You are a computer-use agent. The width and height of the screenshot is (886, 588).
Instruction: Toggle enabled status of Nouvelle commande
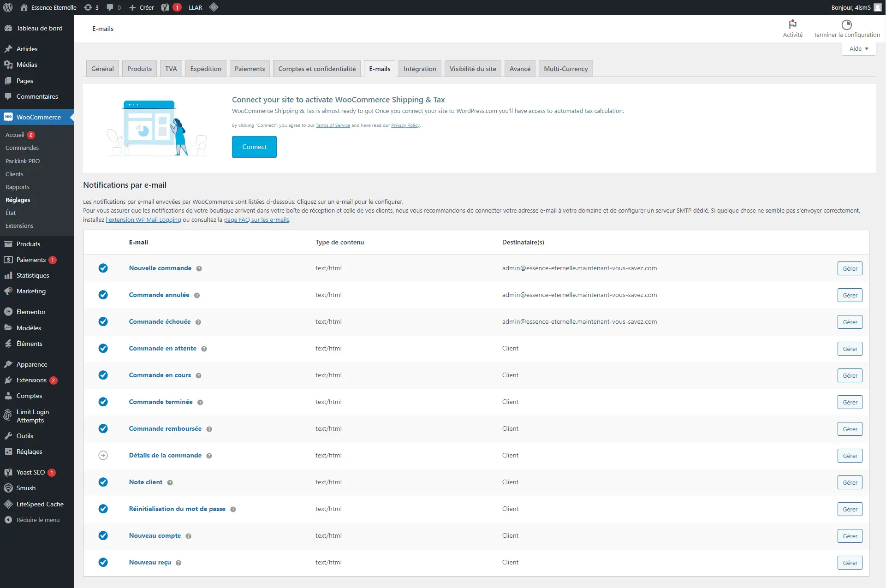pyautogui.click(x=103, y=268)
